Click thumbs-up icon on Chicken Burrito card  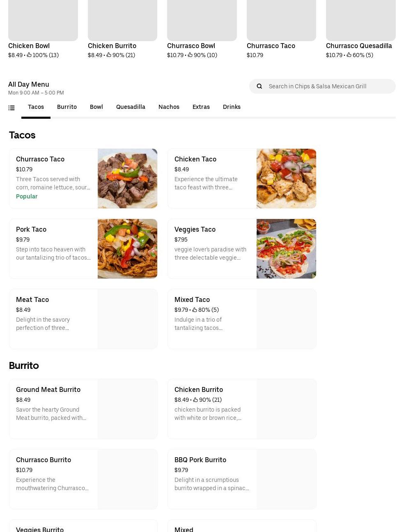(x=195, y=400)
